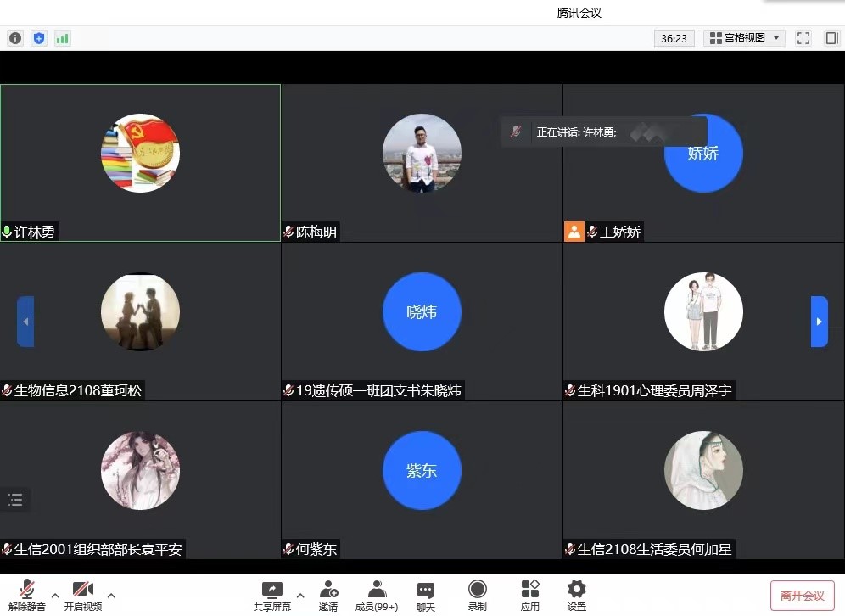This screenshot has width=845, height=616.
Task: Open the 应用 apps icon
Action: [x=530, y=595]
